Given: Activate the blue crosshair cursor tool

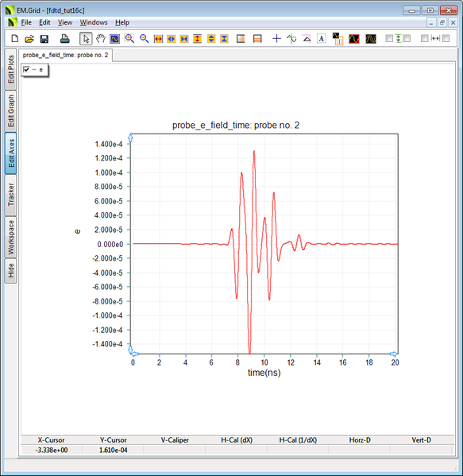Looking at the screenshot, I should pyautogui.click(x=276, y=39).
